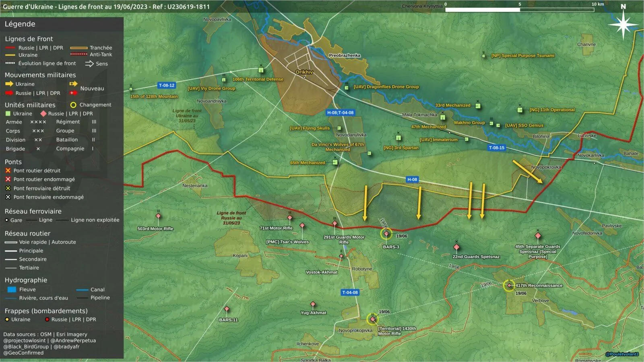Click the Orikhiv town label
The image size is (644, 362).
[304, 72]
